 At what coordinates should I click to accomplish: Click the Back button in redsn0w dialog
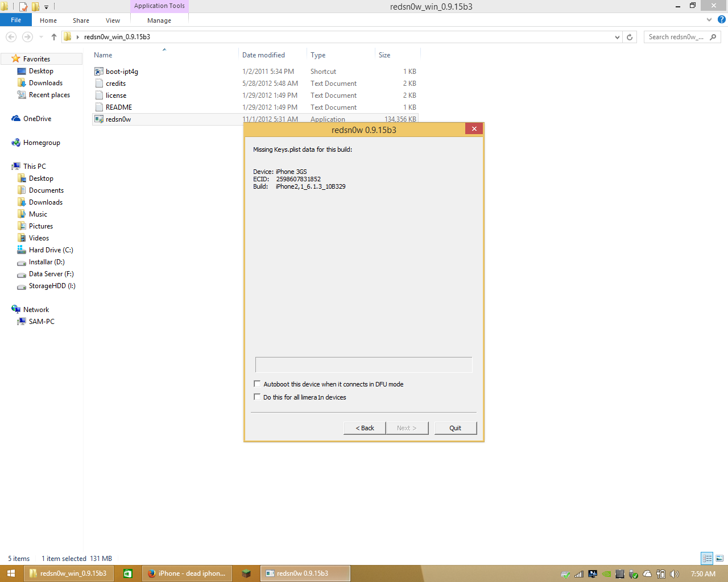click(365, 428)
